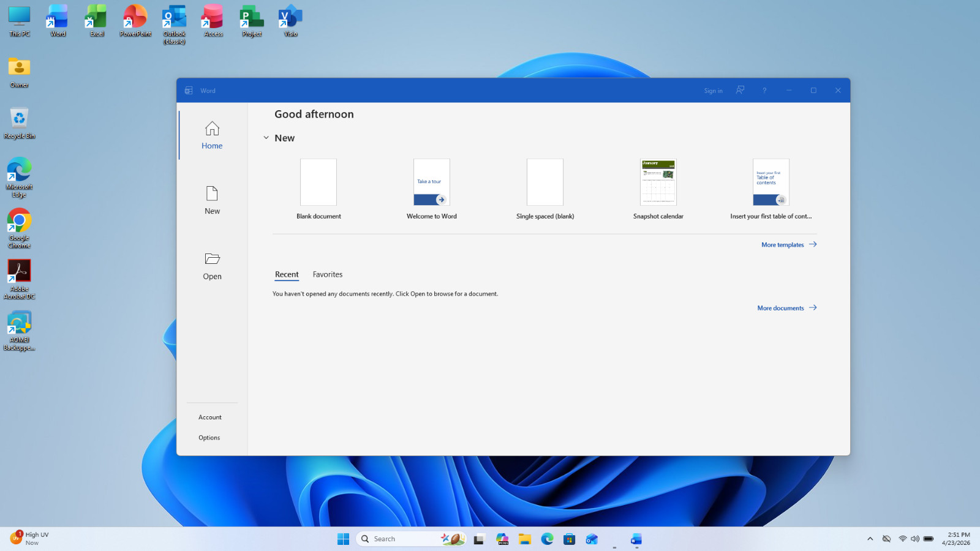980x551 pixels.
Task: Follow the More documents link
Action: tap(787, 308)
